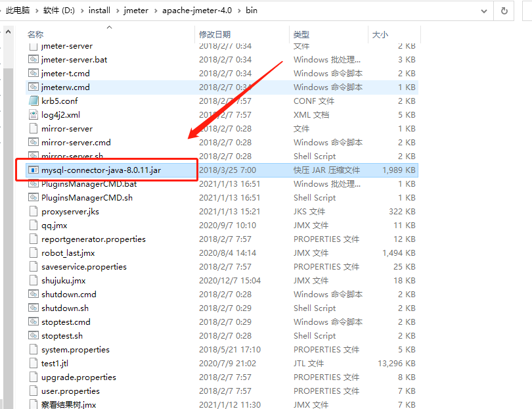Go to the apache-jmeter-4.0 folder breadcrumb

(197, 11)
